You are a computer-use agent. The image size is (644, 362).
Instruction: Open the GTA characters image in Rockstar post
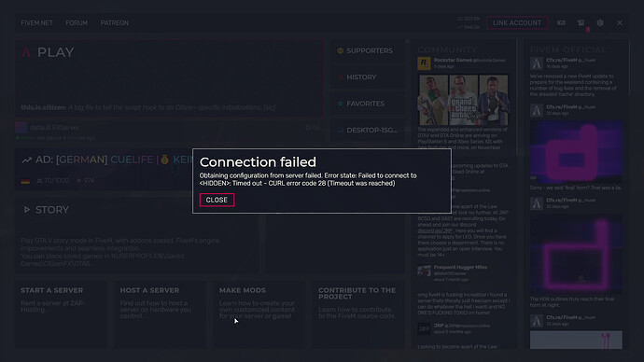click(x=463, y=99)
